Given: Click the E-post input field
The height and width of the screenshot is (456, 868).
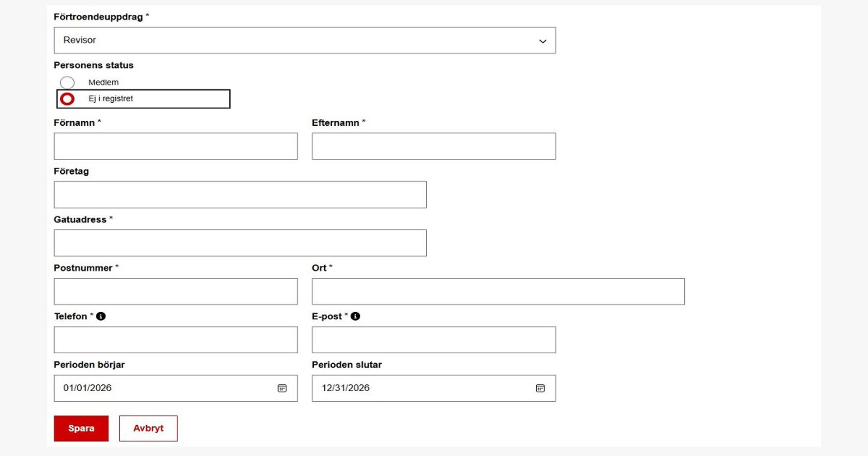Looking at the screenshot, I should coord(433,340).
